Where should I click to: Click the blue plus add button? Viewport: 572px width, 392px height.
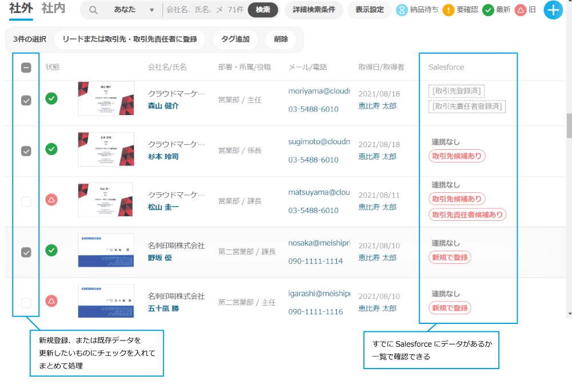tap(553, 10)
